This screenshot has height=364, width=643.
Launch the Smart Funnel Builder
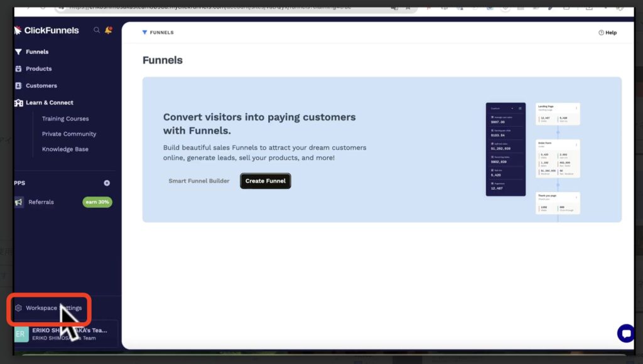point(198,181)
